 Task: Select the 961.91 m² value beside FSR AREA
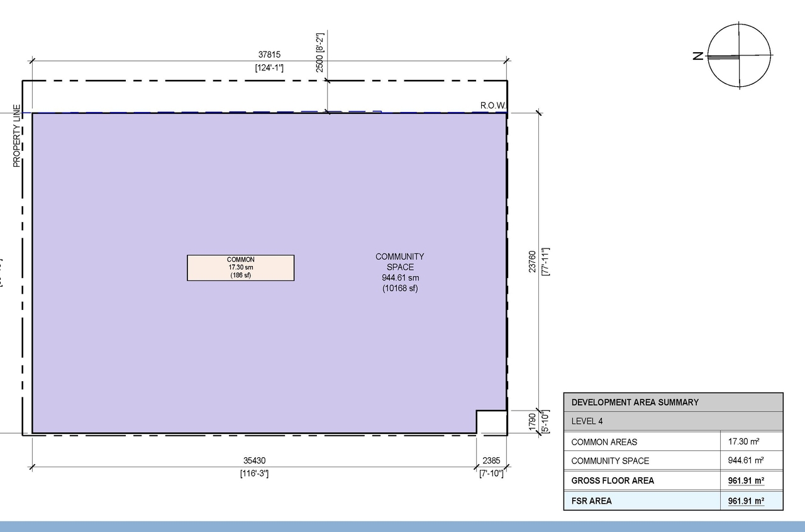pyautogui.click(x=746, y=501)
